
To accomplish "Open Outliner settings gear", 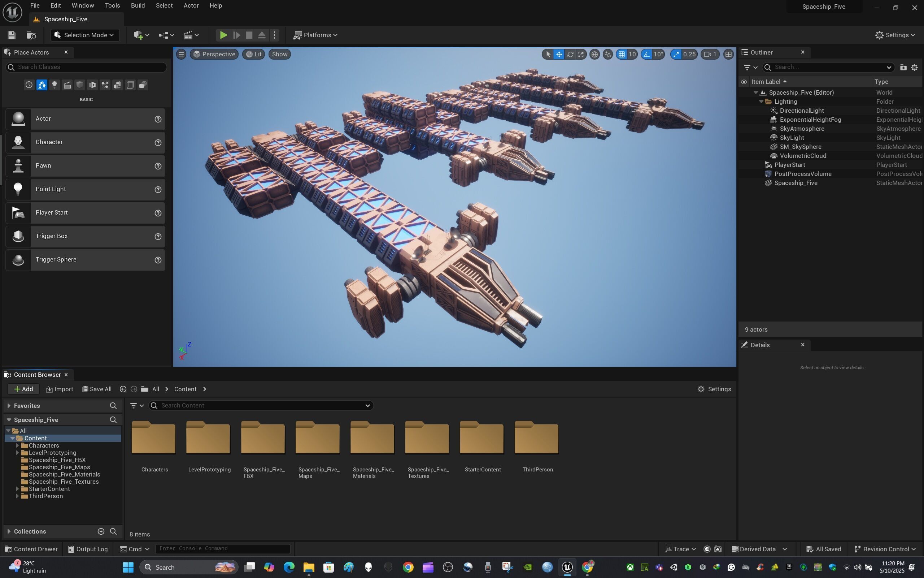I will (914, 67).
